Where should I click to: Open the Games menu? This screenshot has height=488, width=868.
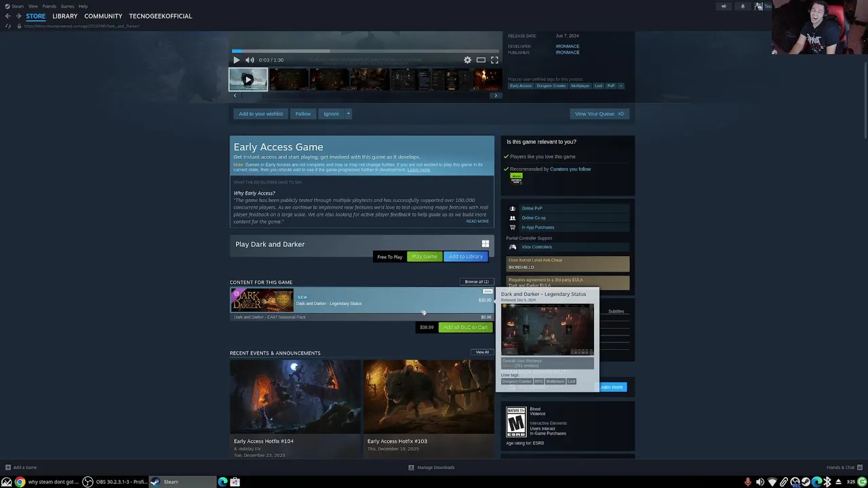67,6
